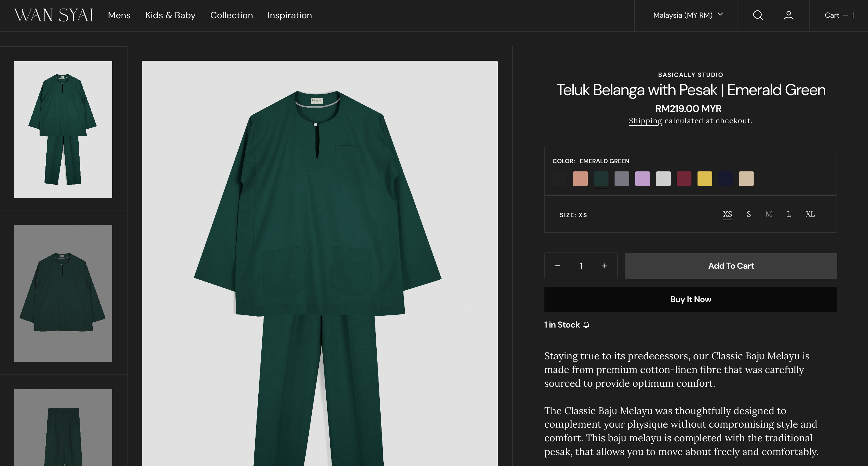Increase quantity with the plus button
The height and width of the screenshot is (466, 868).
(604, 266)
